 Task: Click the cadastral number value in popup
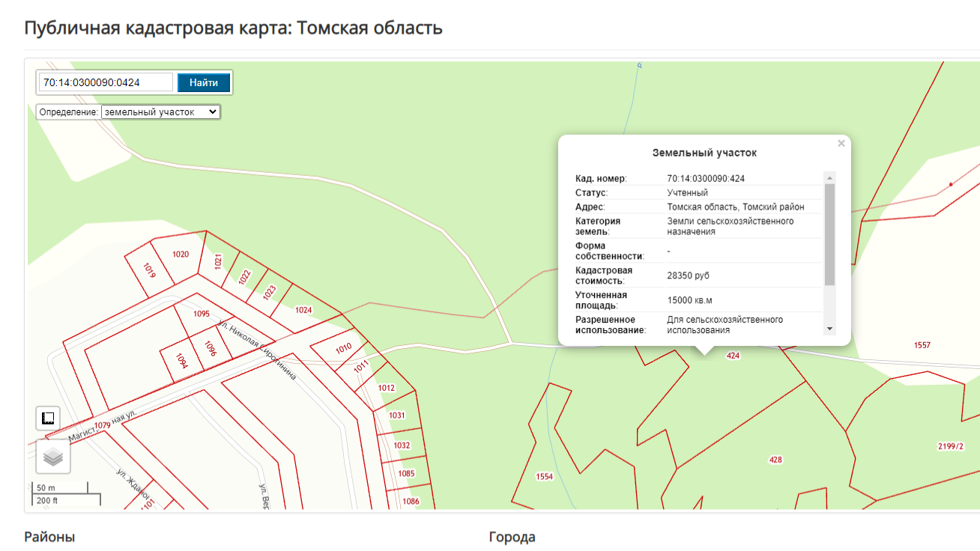click(x=706, y=179)
